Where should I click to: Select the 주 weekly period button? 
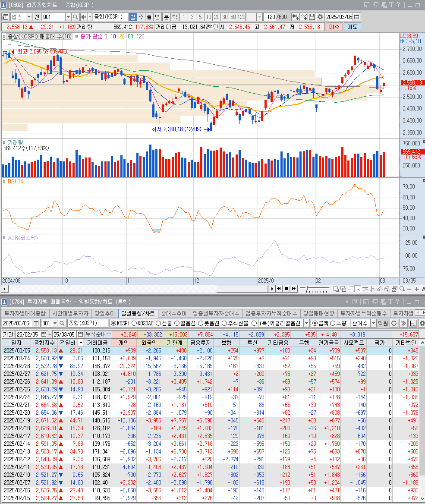(x=141, y=17)
